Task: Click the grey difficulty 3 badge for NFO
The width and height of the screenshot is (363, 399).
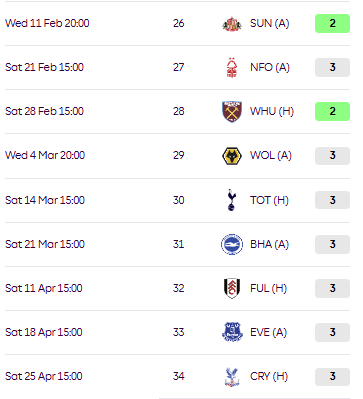Action: click(332, 67)
